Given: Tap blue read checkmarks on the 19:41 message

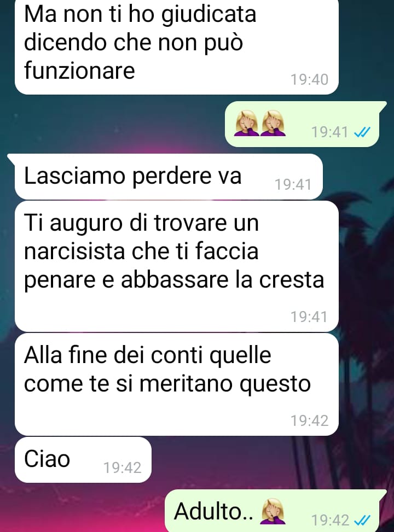Looking at the screenshot, I should 362,132.
